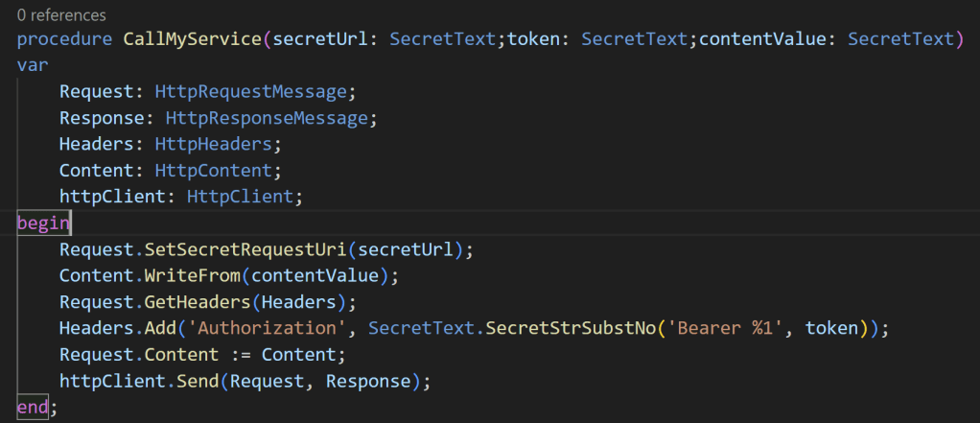The height and width of the screenshot is (423, 980).
Task: Click the 'var' keyword
Action: pyautogui.click(x=33, y=65)
